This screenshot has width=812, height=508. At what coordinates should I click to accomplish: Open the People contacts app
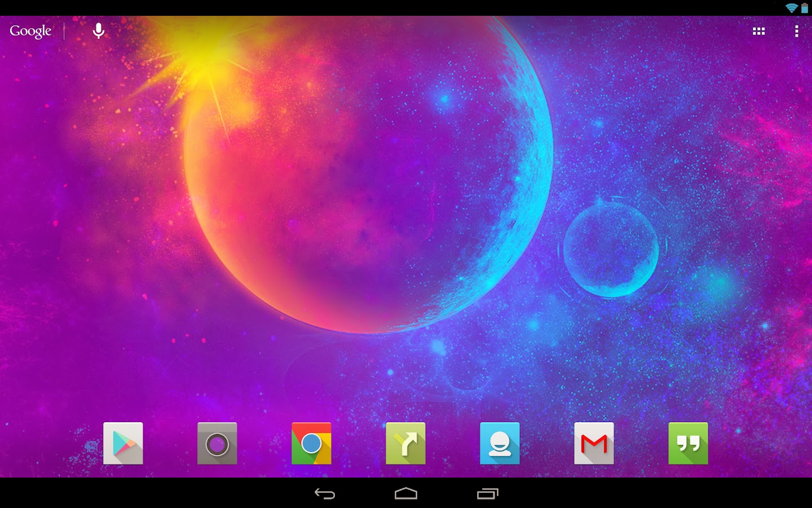(x=500, y=444)
